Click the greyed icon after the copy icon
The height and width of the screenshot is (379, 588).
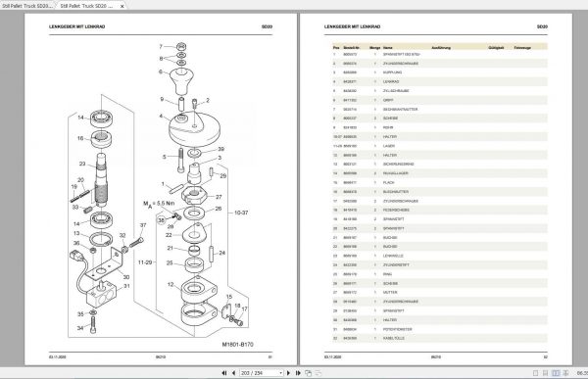(x=318, y=373)
